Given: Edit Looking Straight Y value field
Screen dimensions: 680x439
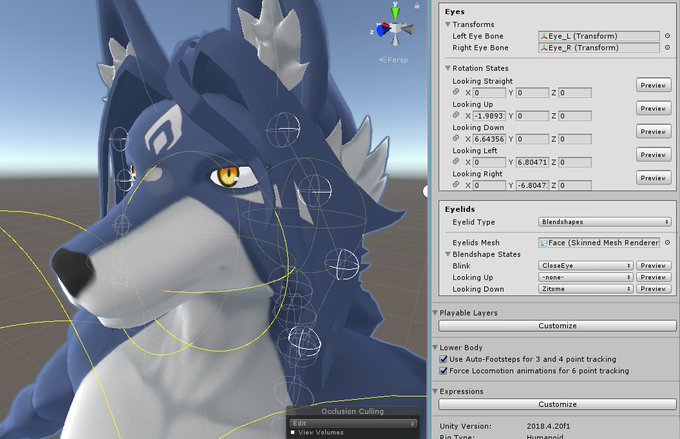Looking at the screenshot, I should coord(532,92).
